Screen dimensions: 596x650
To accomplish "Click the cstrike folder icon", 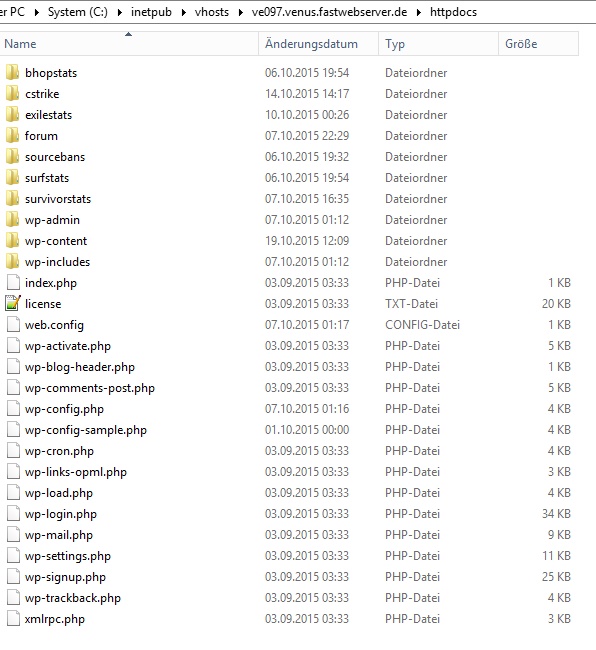I will (x=12, y=94).
